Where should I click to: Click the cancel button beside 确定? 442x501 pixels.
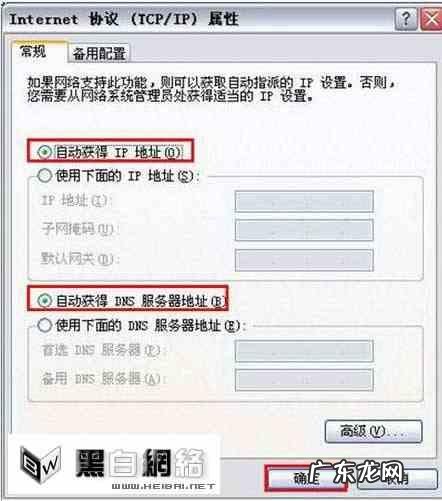coord(397,479)
